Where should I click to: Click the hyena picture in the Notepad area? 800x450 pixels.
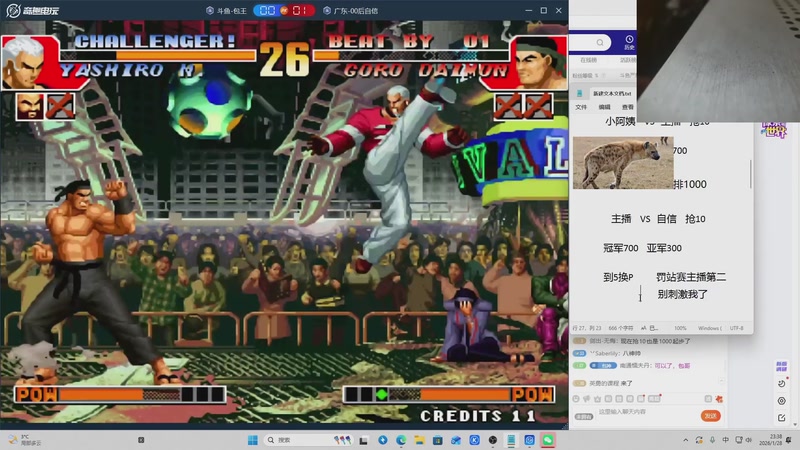[623, 163]
